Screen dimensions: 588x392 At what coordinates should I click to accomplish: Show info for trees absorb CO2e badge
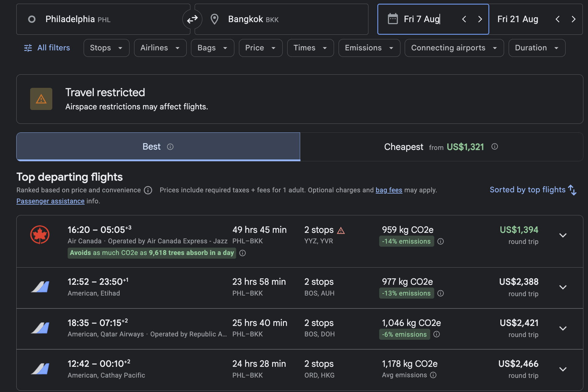[x=242, y=253]
